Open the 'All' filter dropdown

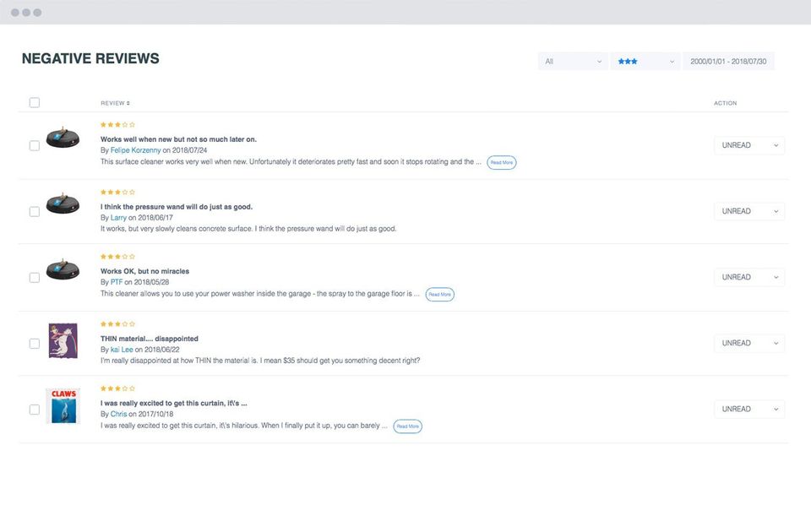(573, 61)
